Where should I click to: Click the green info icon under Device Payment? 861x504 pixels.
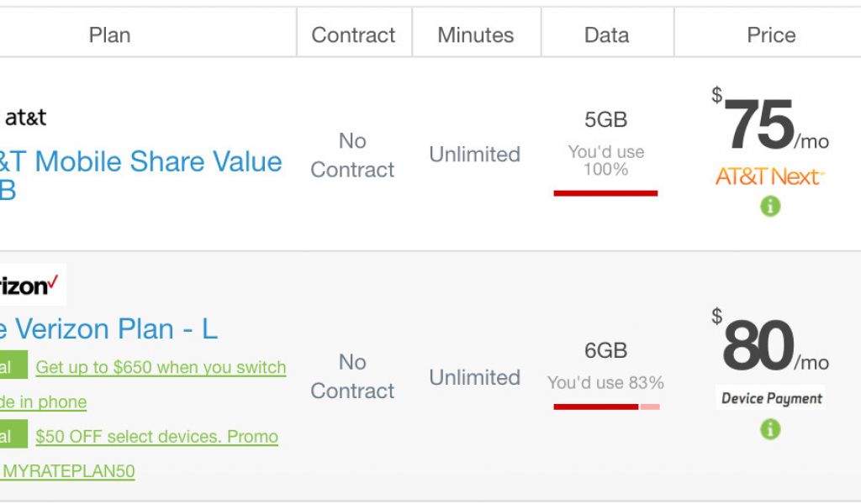click(x=770, y=429)
